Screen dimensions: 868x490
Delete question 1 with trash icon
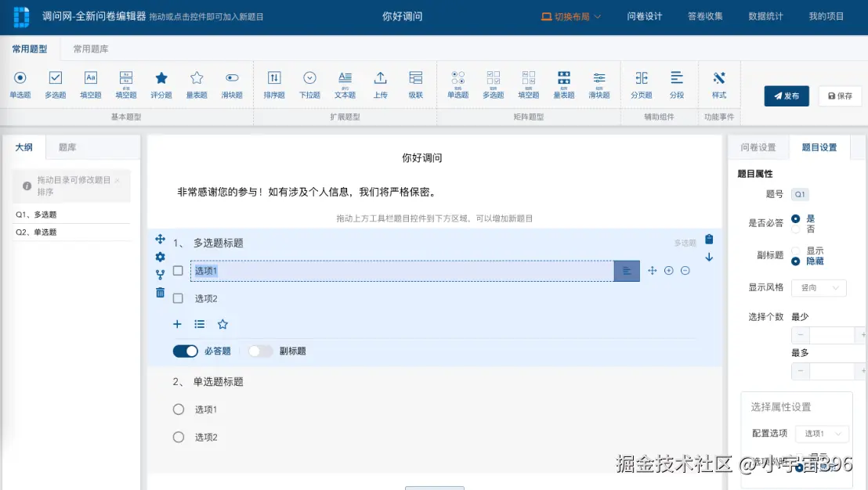[160, 293]
